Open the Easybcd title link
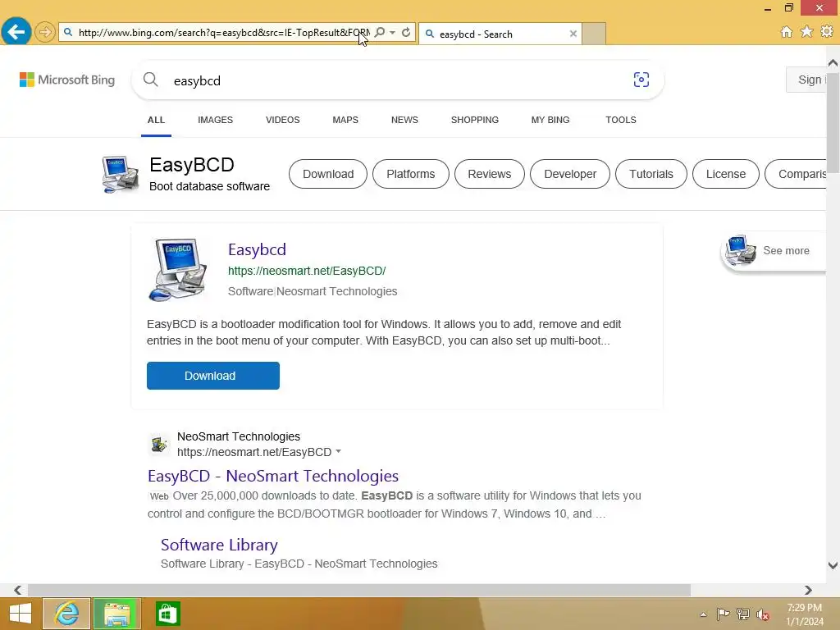This screenshot has width=840, height=630. pyautogui.click(x=257, y=249)
